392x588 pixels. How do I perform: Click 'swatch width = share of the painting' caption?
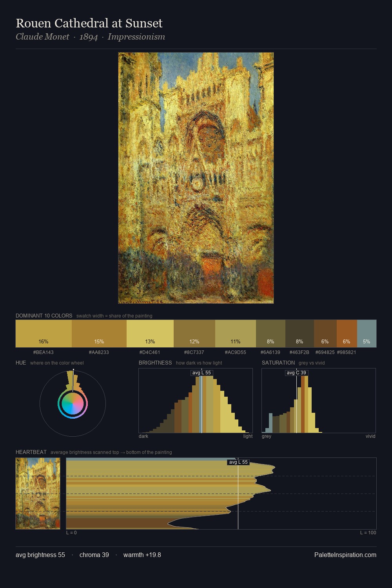114,316
